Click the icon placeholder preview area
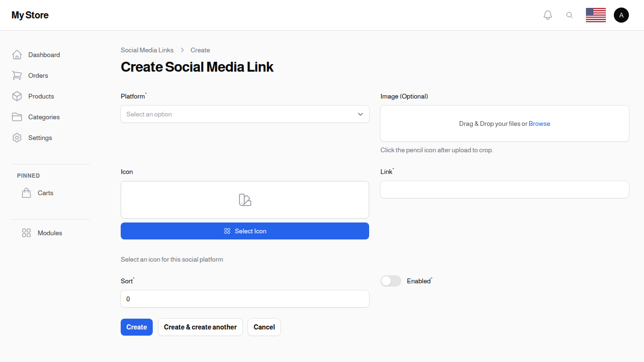 (x=245, y=199)
